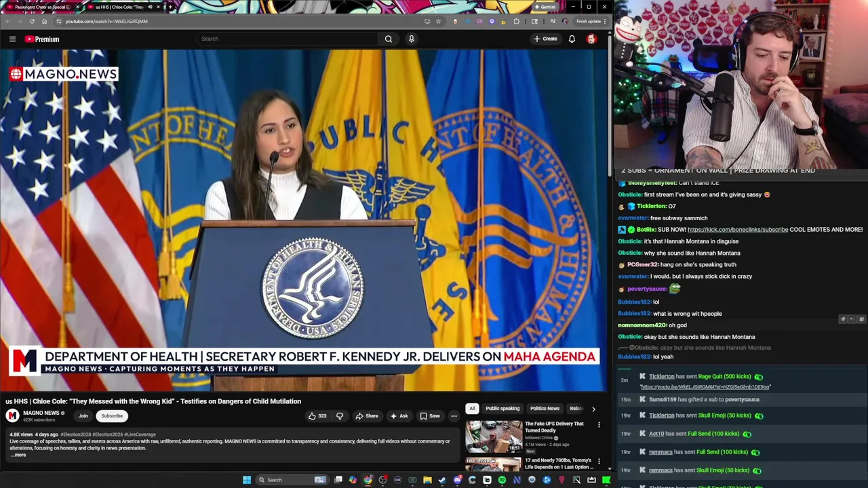The image size is (868, 488).
Task: Join MAGNO NEWS channel membership
Action: [83, 415]
